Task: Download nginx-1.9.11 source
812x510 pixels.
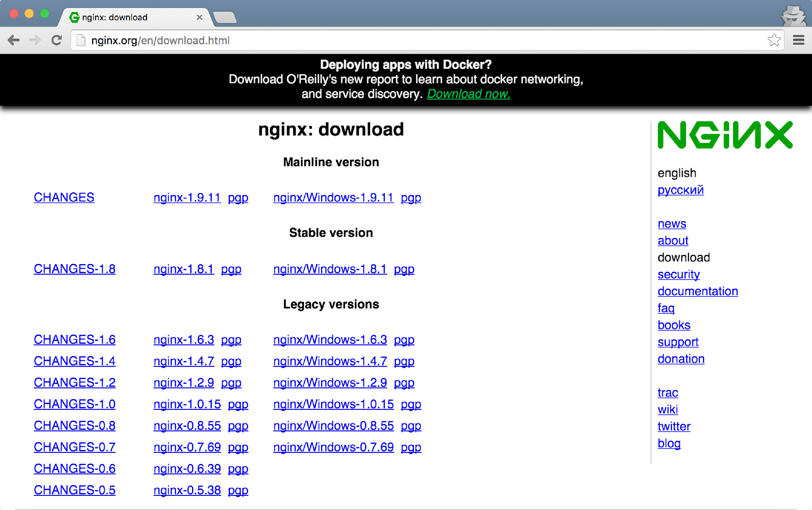Action: click(187, 197)
